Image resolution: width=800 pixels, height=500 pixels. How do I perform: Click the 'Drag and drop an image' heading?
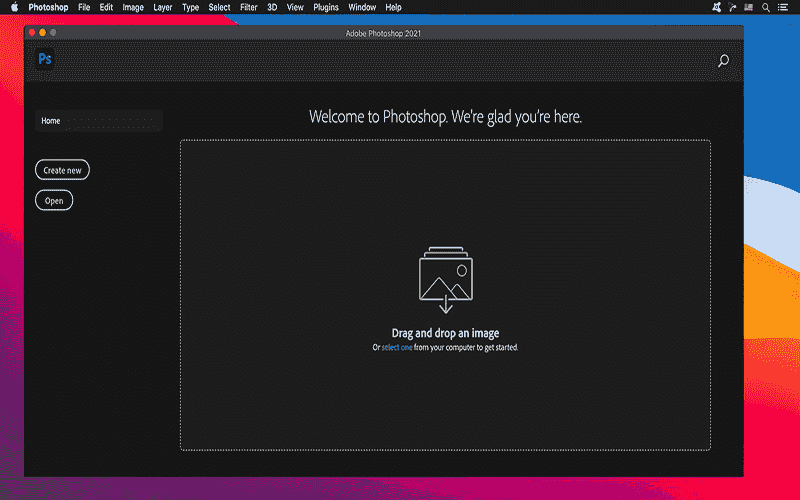tap(445, 333)
